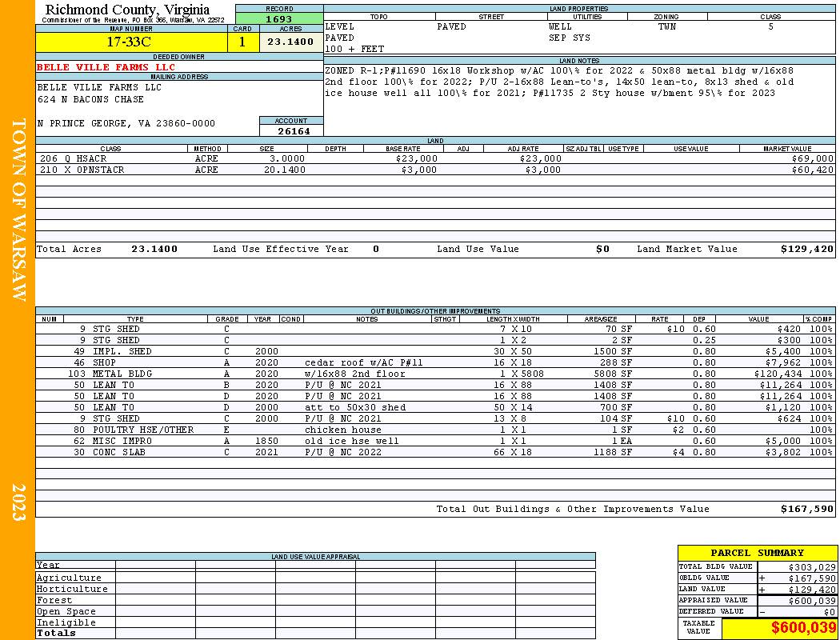Select TOTAL BLDG VALUE $303,029
This screenshot has width=840, height=640.
812,567
